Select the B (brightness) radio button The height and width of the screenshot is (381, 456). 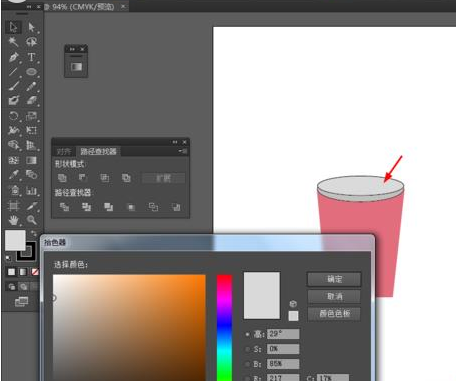[x=248, y=364]
